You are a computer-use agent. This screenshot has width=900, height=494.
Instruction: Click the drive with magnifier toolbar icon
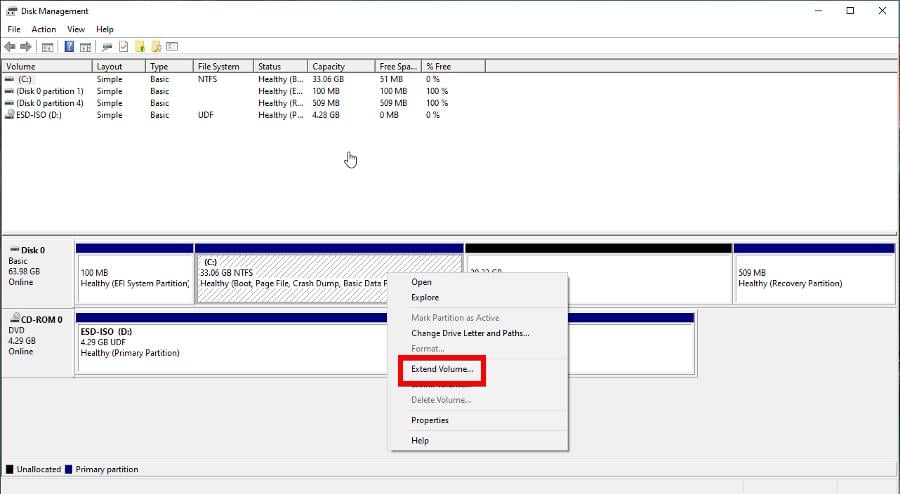[107, 47]
